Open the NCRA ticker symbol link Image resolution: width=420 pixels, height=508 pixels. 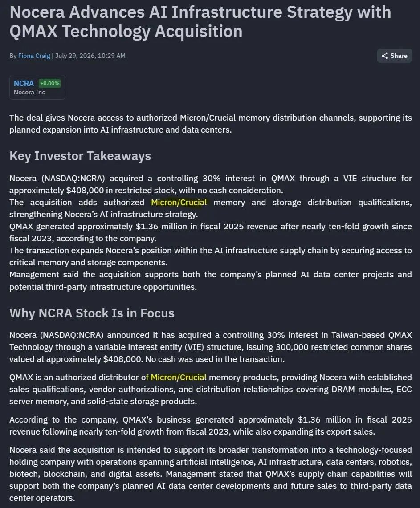pyautogui.click(x=24, y=83)
